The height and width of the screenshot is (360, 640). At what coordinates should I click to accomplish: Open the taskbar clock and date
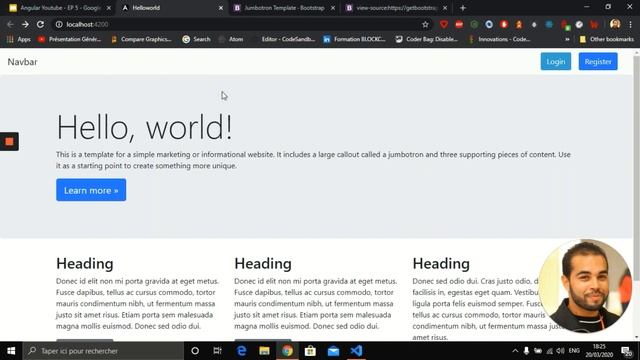point(599,351)
